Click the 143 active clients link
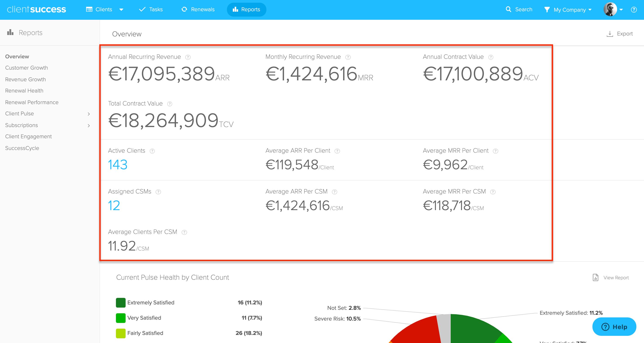644x343 pixels. (117, 165)
